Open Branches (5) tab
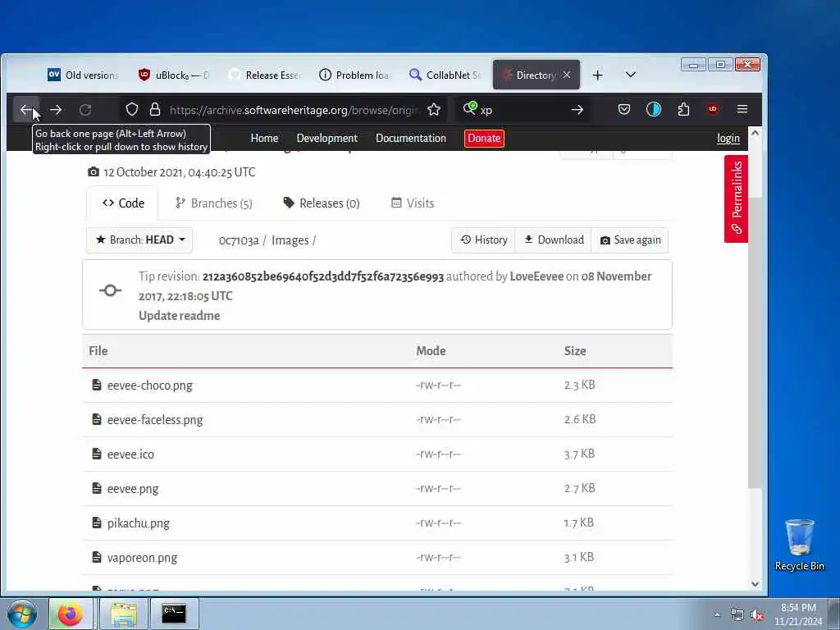Viewport: 840px width, 630px height. click(214, 203)
